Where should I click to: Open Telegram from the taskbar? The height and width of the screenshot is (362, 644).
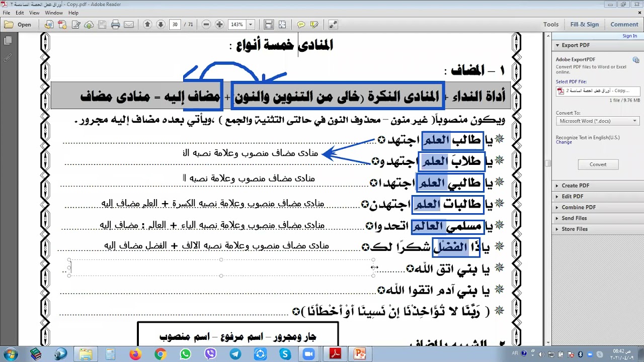click(x=235, y=354)
